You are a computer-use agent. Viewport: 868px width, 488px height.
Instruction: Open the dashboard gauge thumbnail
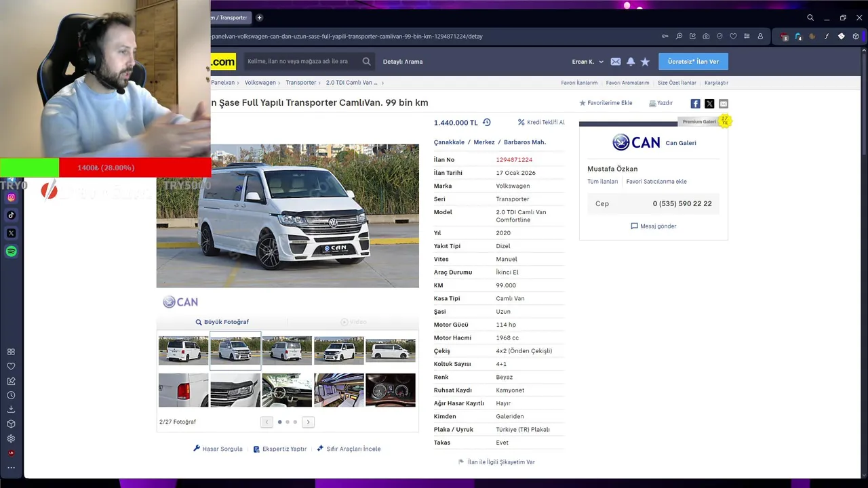(x=391, y=390)
